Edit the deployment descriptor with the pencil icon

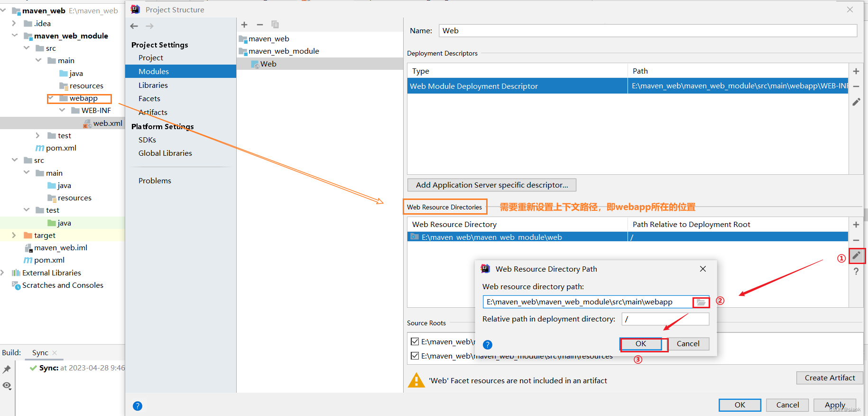coord(856,102)
